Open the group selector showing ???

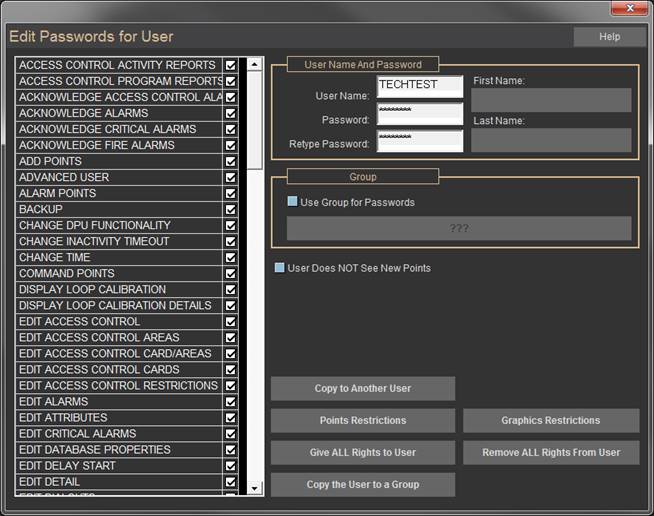tap(459, 229)
